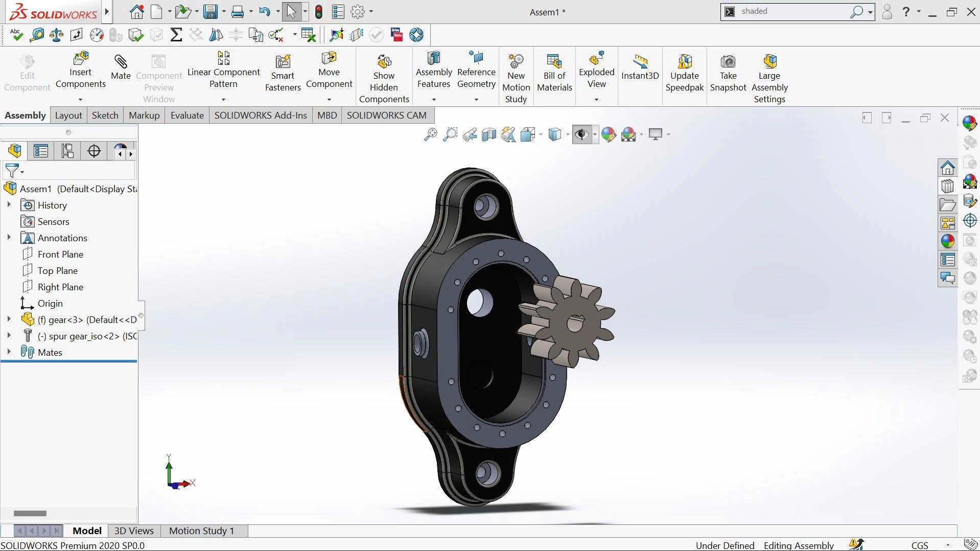Image resolution: width=980 pixels, height=551 pixels.
Task: Launch the Exploded View tool
Action: [596, 72]
